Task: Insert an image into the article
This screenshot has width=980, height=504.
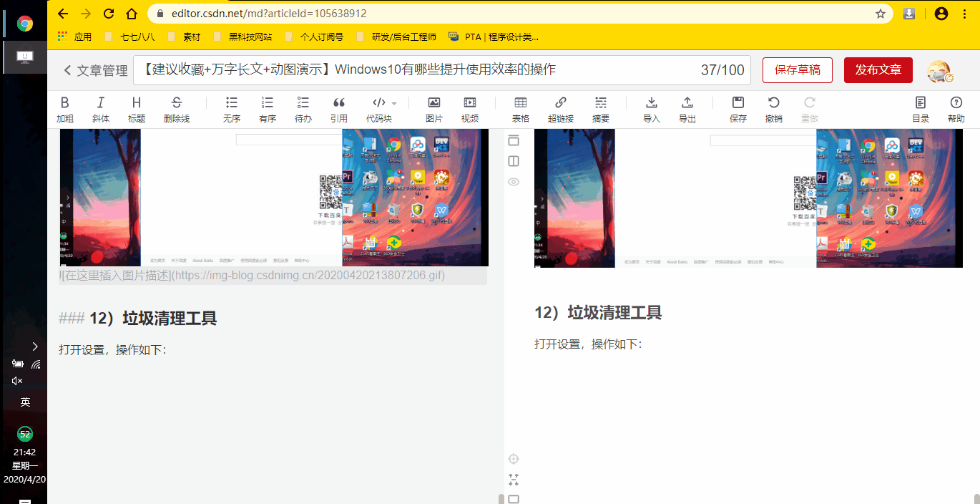Action: click(433, 109)
